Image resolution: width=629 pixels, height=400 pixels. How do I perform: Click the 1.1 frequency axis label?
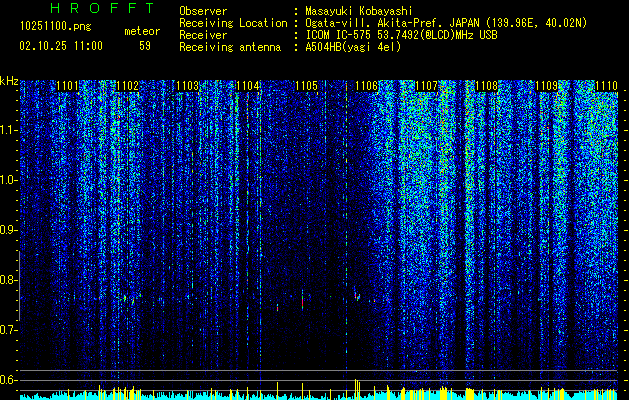(9, 131)
